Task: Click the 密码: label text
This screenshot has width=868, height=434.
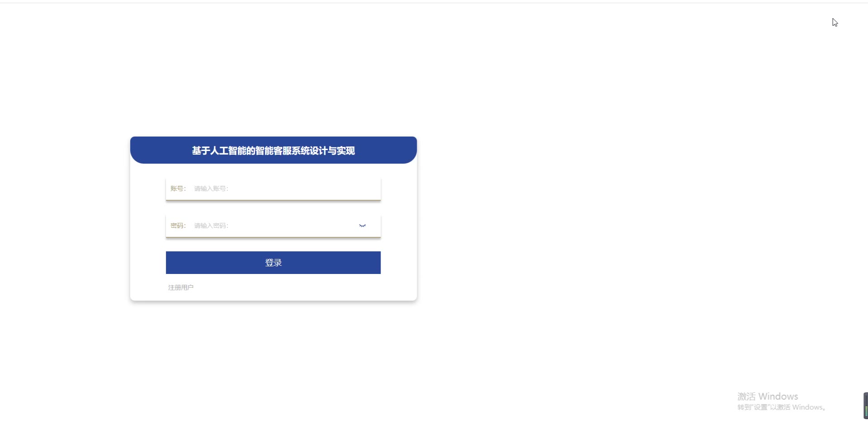Action: tap(178, 226)
